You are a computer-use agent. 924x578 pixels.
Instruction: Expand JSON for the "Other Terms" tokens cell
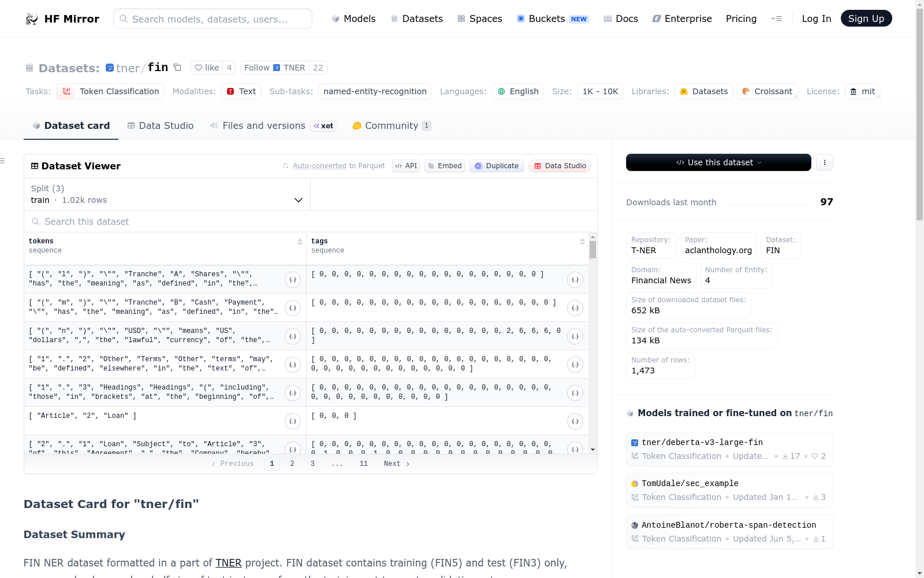pyautogui.click(x=293, y=365)
